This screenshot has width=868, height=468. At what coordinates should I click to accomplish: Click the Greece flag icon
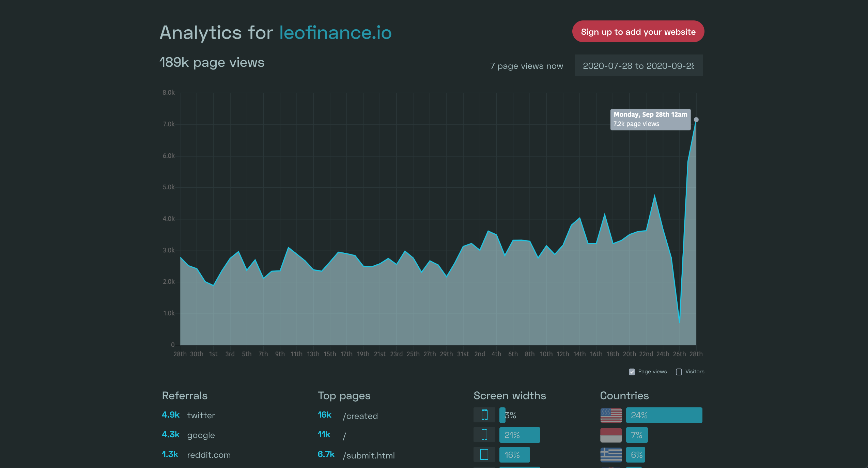(x=611, y=455)
